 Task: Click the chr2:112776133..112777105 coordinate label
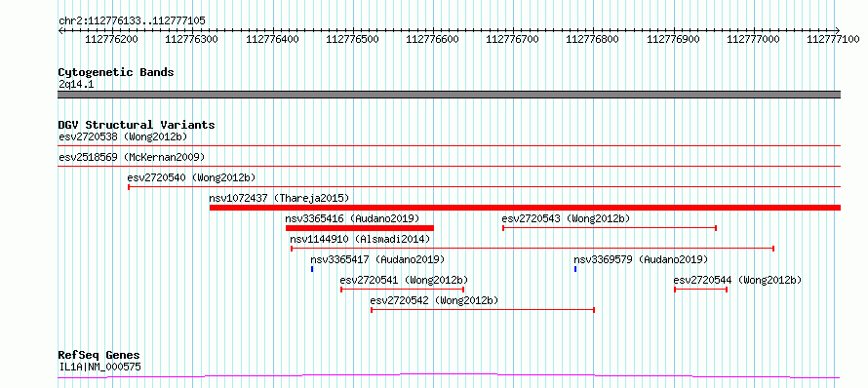coord(132,20)
